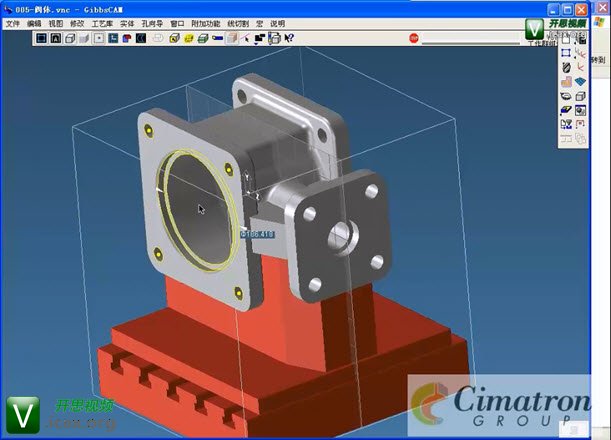Click the square with center dot icon
The width and height of the screenshot is (611, 440).
tap(99, 38)
